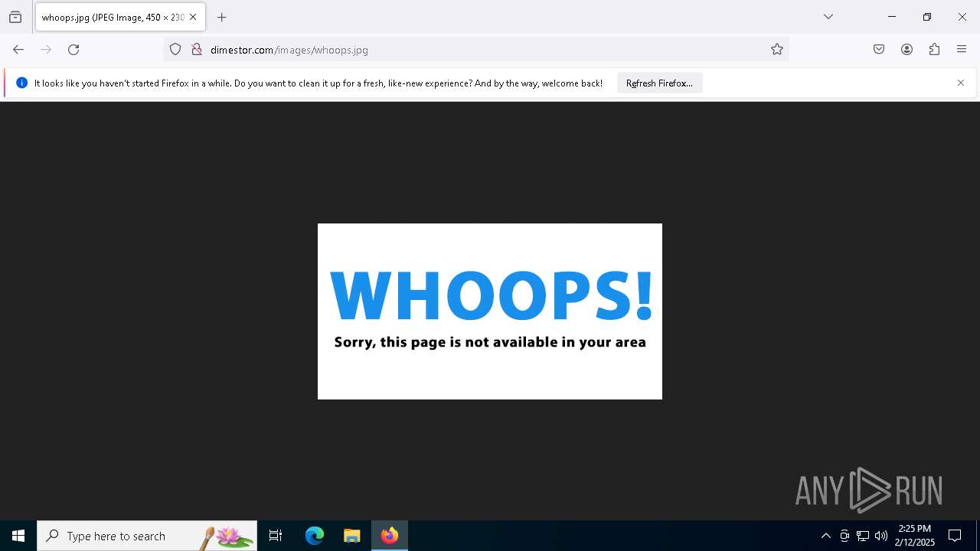Restore down the Firefox window
The width and height of the screenshot is (980, 551).
(x=927, y=17)
